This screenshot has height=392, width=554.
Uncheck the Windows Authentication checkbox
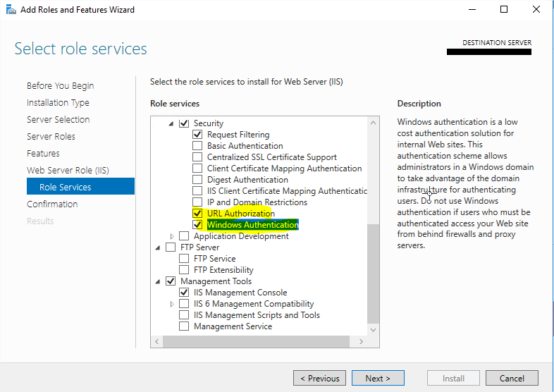pos(197,225)
